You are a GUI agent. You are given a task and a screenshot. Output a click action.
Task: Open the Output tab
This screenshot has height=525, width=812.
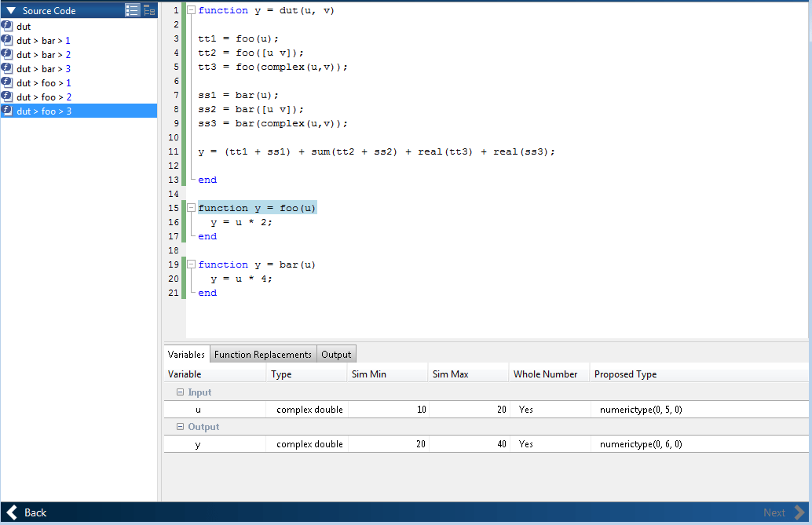(x=336, y=354)
